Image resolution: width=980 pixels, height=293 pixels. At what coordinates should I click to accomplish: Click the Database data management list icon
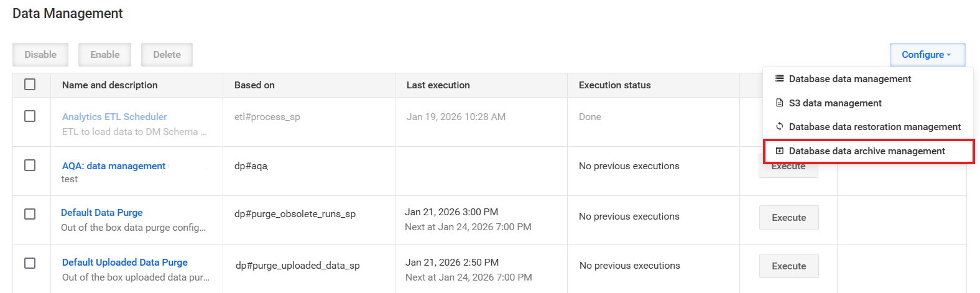click(x=779, y=78)
